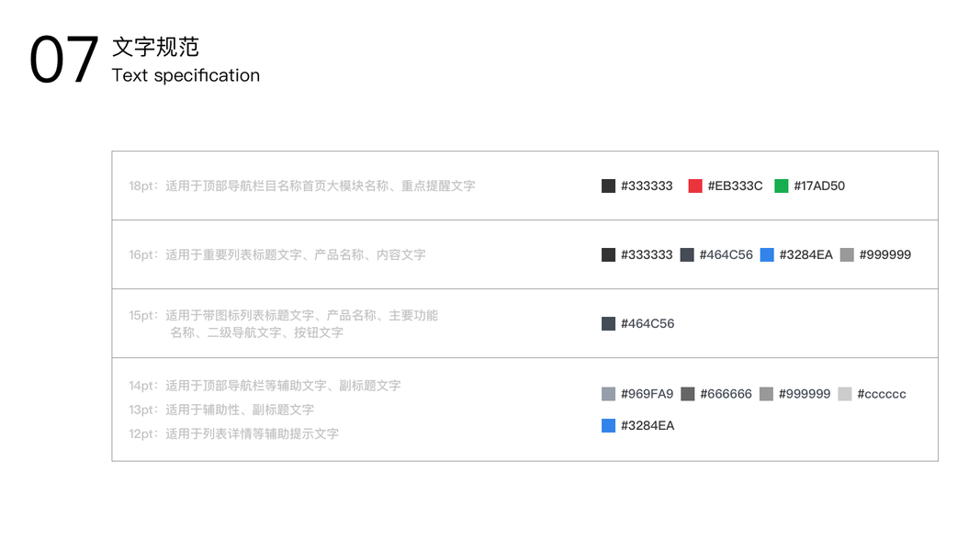980x551 pixels.
Task: Pick the dark gray #666666 color swatch
Action: click(x=688, y=394)
